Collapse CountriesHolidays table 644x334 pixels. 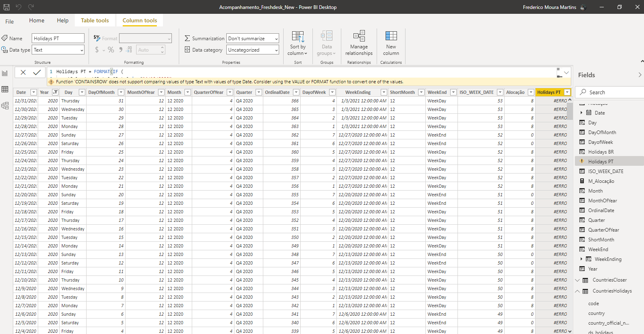[x=577, y=291]
